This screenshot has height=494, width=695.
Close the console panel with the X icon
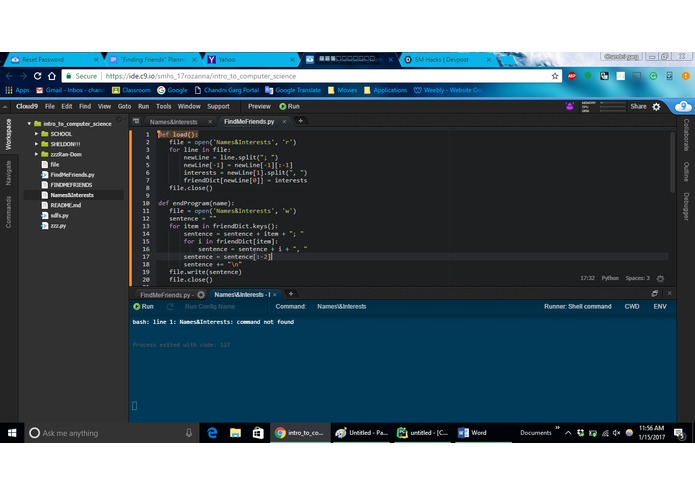(x=669, y=294)
